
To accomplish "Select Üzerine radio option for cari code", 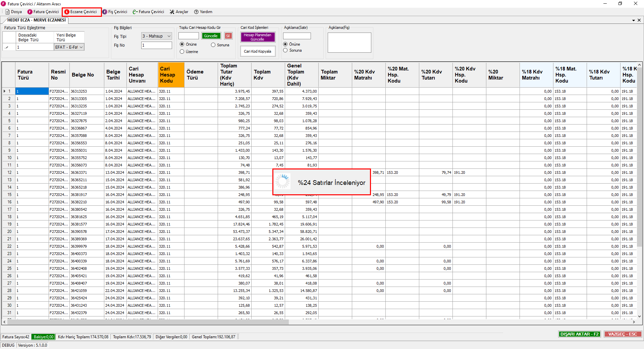I will coord(182,52).
